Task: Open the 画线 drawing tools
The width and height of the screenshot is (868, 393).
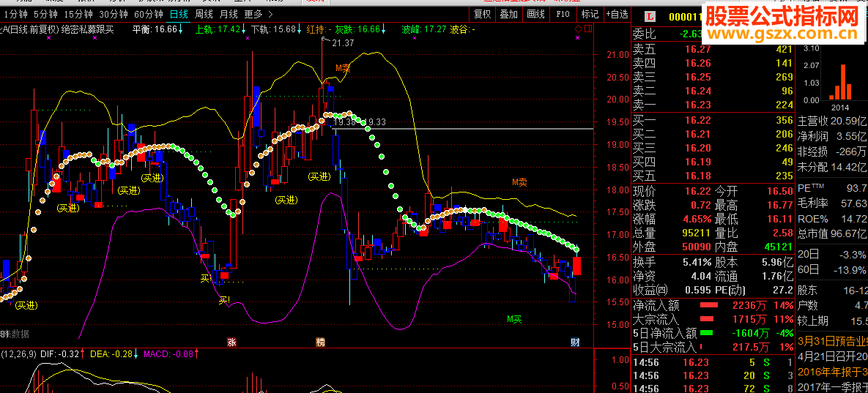Action: [x=536, y=14]
